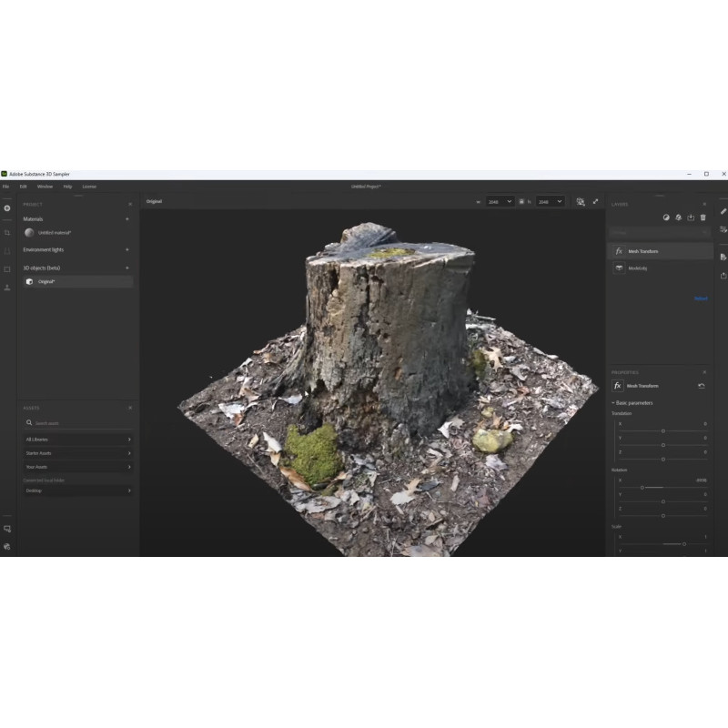Click the viewport display settings icon
728x728 pixels.
pyautogui.click(x=581, y=201)
